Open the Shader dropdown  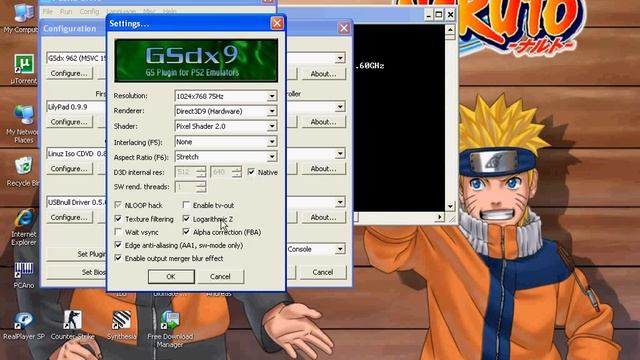click(272, 126)
